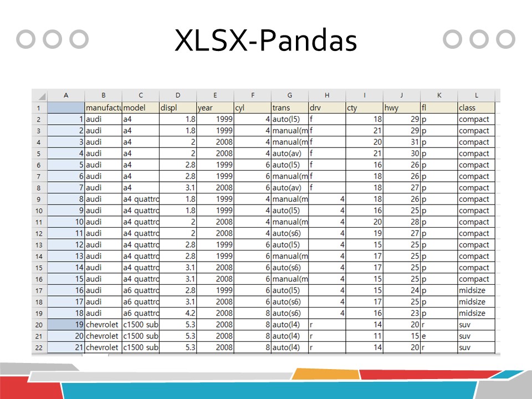This screenshot has width=532, height=399.
Task: Click index cell 19 in row 20
Action: point(66,325)
